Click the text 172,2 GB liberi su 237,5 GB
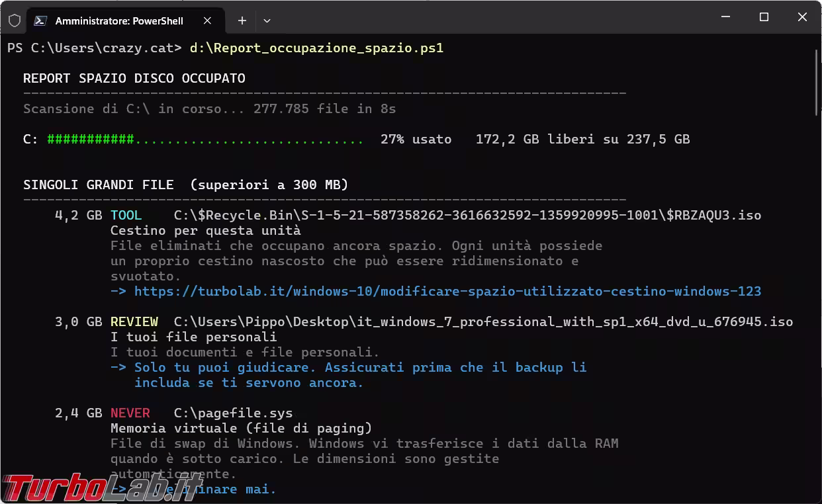 [x=583, y=139]
